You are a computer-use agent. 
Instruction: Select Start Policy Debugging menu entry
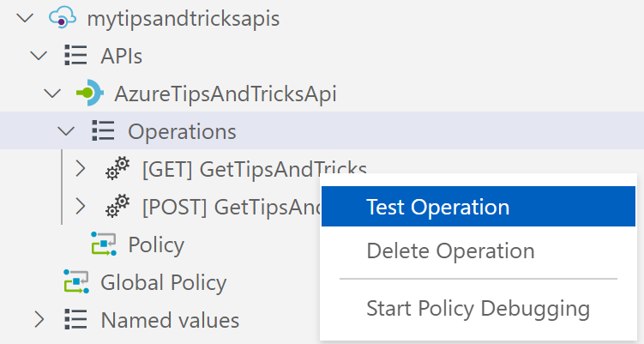478,308
